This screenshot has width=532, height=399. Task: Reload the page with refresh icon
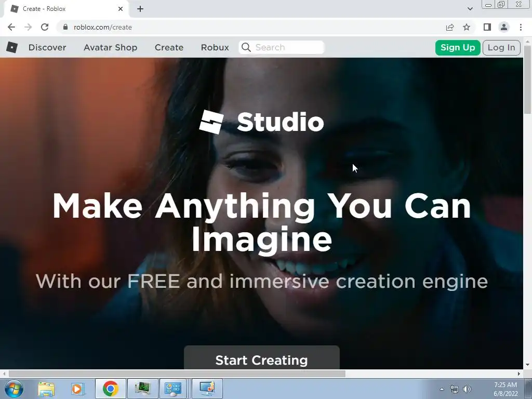[x=45, y=27]
